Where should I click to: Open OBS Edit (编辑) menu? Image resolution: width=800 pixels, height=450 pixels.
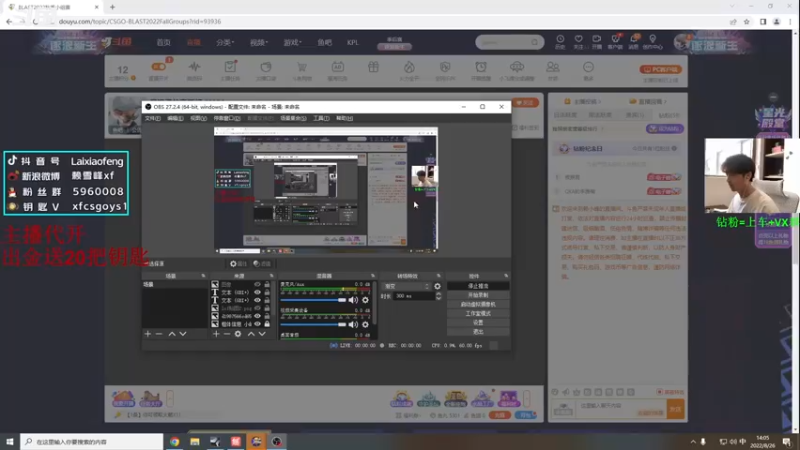point(175,118)
